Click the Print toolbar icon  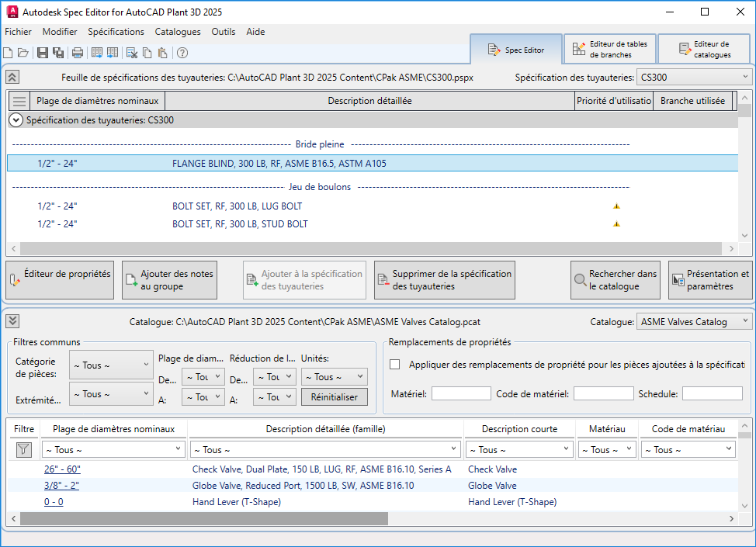pyautogui.click(x=78, y=53)
